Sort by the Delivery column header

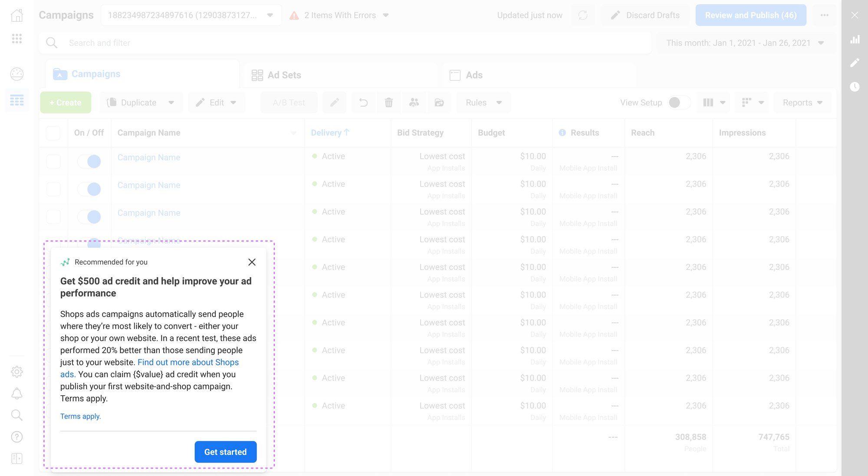330,133
